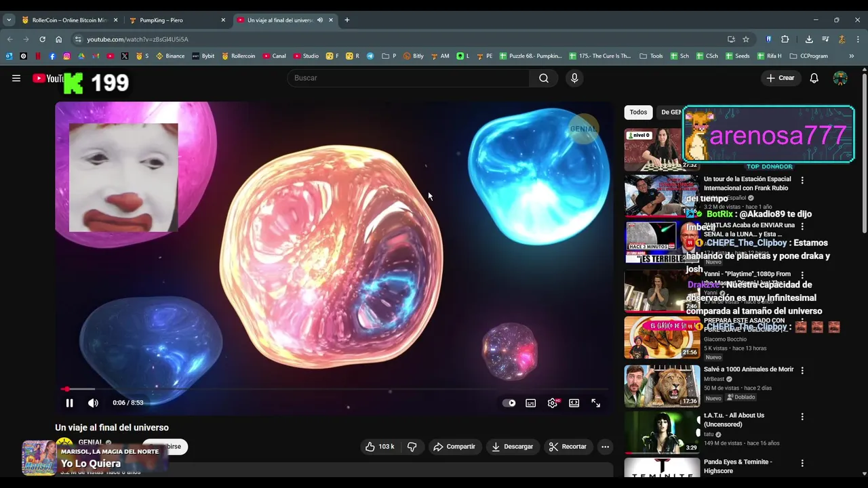Reload the page
The height and width of the screenshot is (488, 868).
click(x=42, y=39)
